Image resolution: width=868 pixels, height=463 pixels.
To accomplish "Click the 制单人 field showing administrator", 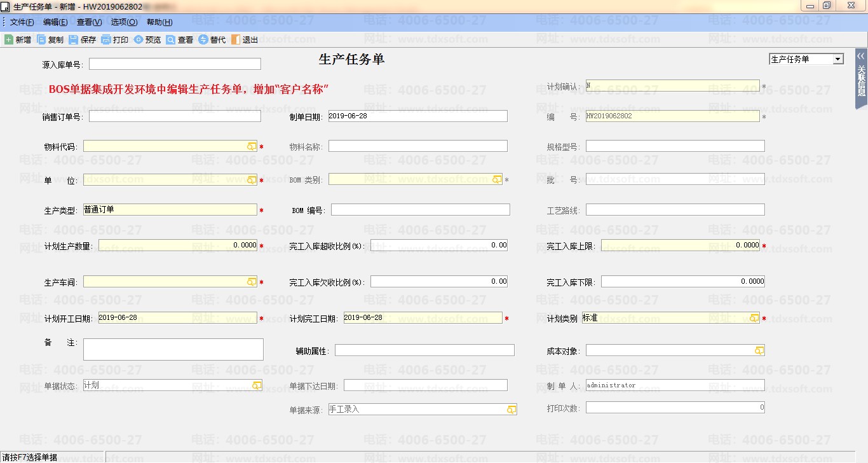I will (x=675, y=385).
